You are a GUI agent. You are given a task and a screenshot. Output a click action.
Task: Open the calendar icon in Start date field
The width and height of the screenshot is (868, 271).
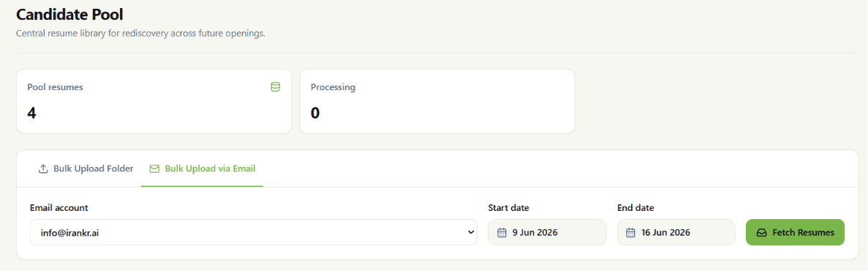(502, 233)
